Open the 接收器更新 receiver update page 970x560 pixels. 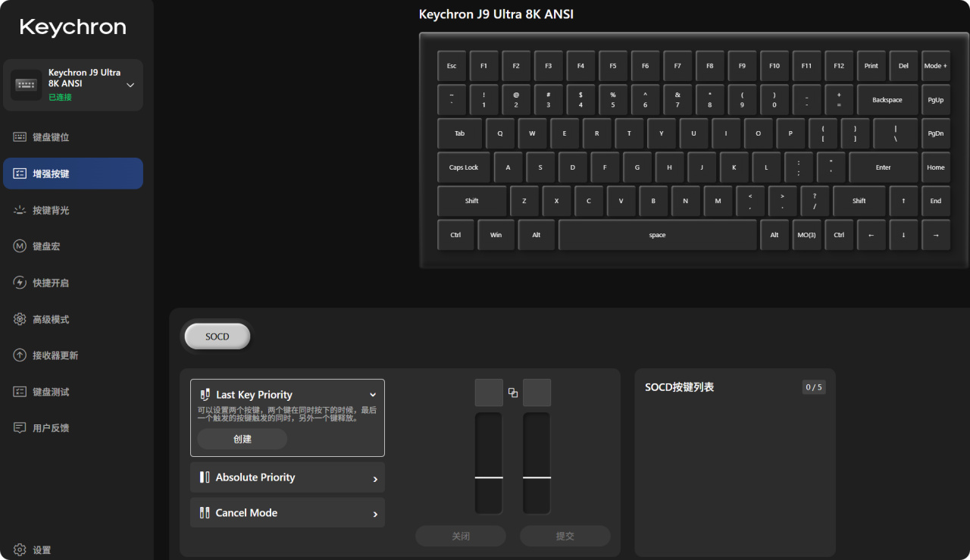pos(73,355)
